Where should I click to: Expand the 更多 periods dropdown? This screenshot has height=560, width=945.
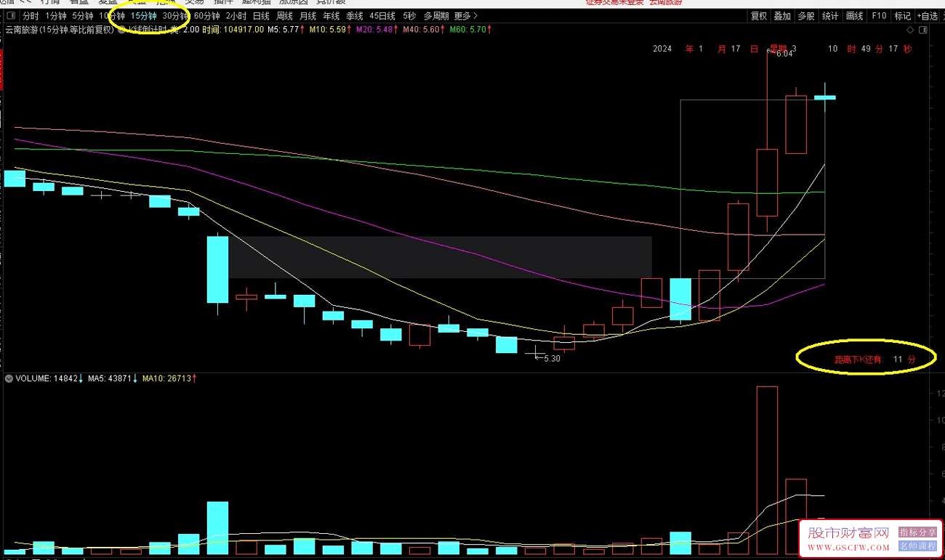pos(466,16)
